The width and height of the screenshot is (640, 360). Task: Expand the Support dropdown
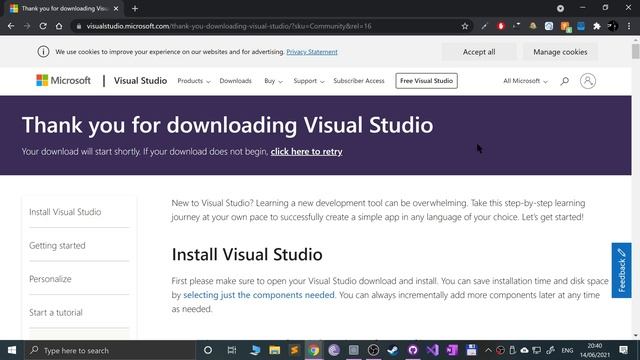[x=309, y=81]
